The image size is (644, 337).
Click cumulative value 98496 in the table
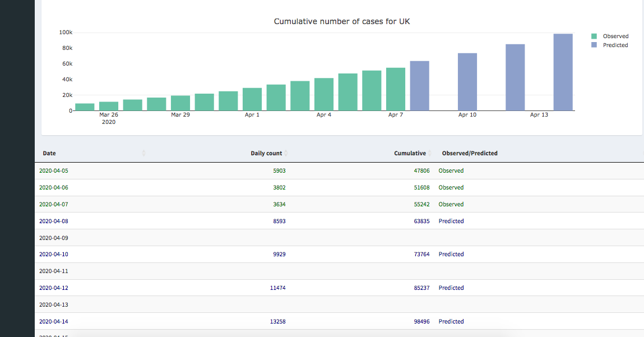[x=421, y=321]
